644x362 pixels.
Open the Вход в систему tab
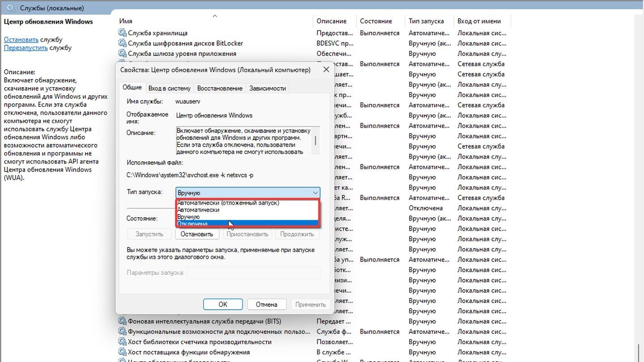click(x=169, y=88)
